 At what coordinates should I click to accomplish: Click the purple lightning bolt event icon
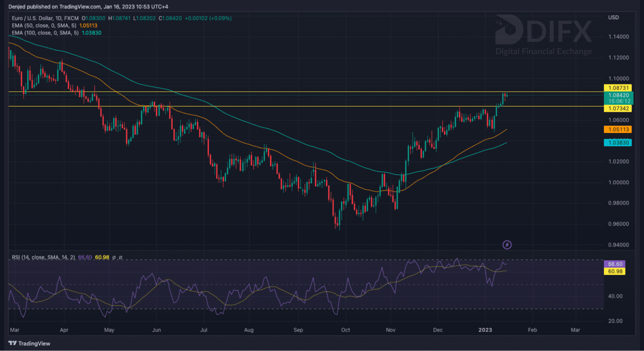[507, 245]
